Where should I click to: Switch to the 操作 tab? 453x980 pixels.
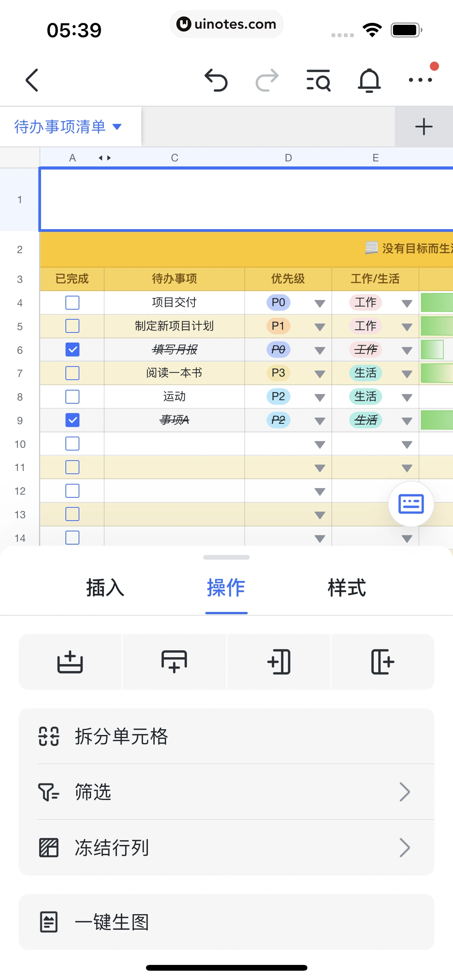226,588
